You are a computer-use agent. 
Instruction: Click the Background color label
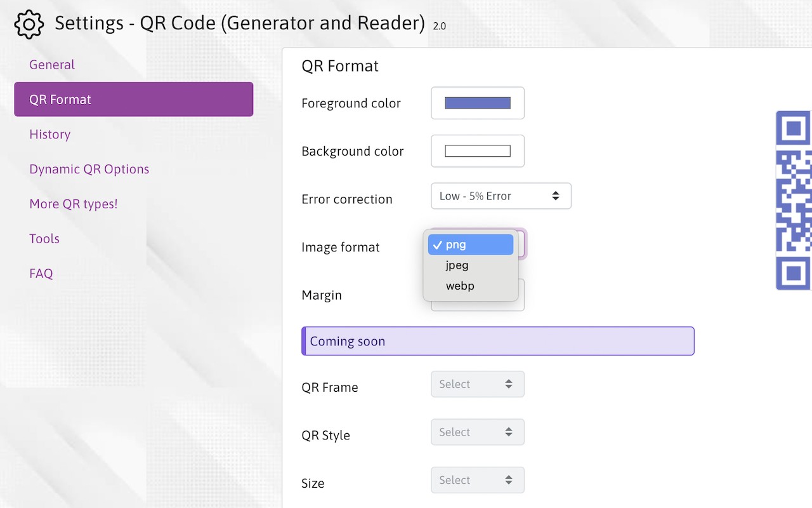[353, 151]
